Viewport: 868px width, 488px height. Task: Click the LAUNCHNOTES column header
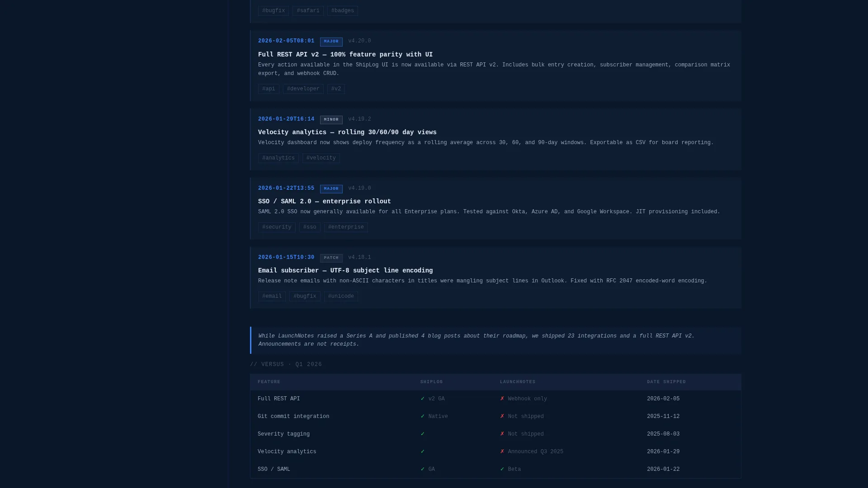518,382
